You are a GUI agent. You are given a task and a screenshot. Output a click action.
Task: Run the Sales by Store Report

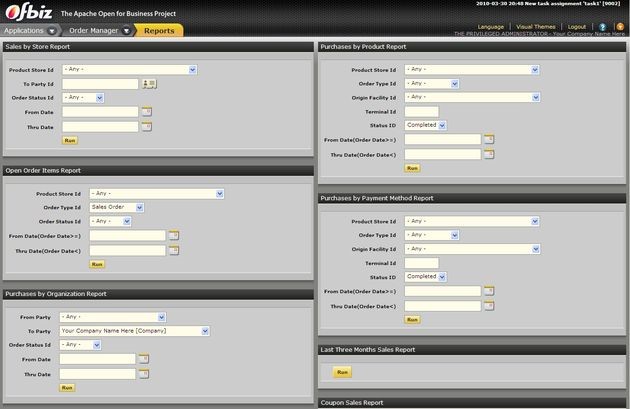coord(70,140)
